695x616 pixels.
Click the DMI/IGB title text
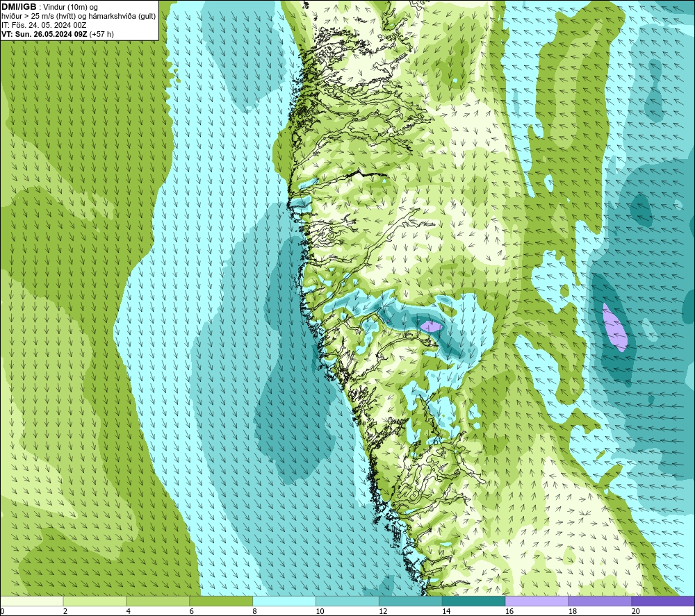19,7
